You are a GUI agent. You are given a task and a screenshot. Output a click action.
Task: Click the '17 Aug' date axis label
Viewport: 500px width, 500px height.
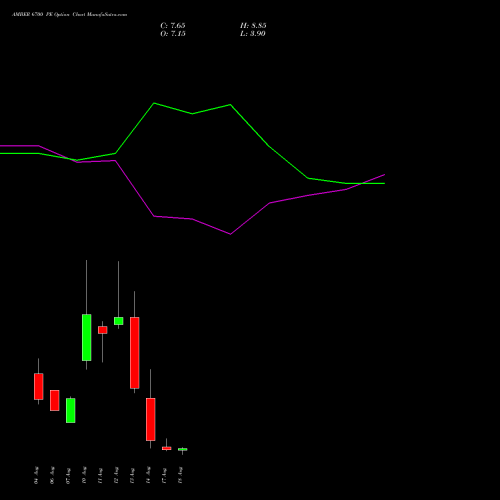coord(164,475)
